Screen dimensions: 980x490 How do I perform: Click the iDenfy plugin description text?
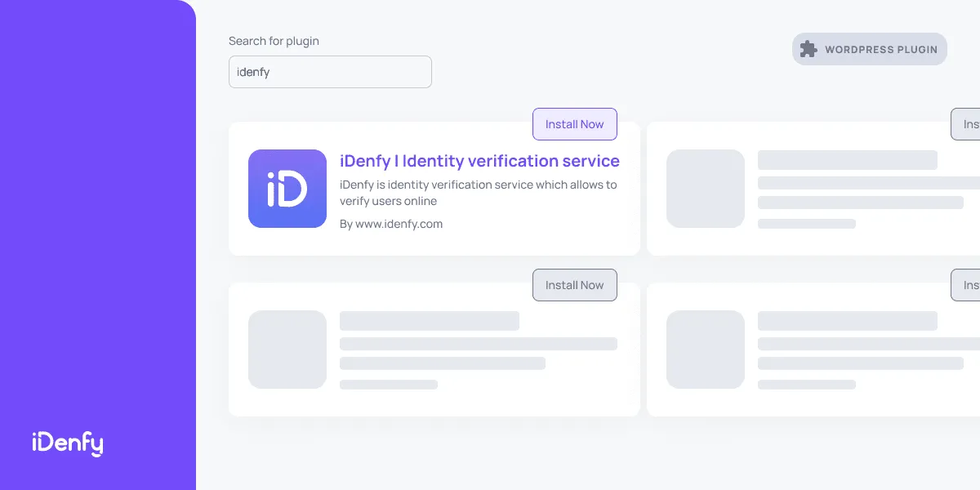click(478, 193)
